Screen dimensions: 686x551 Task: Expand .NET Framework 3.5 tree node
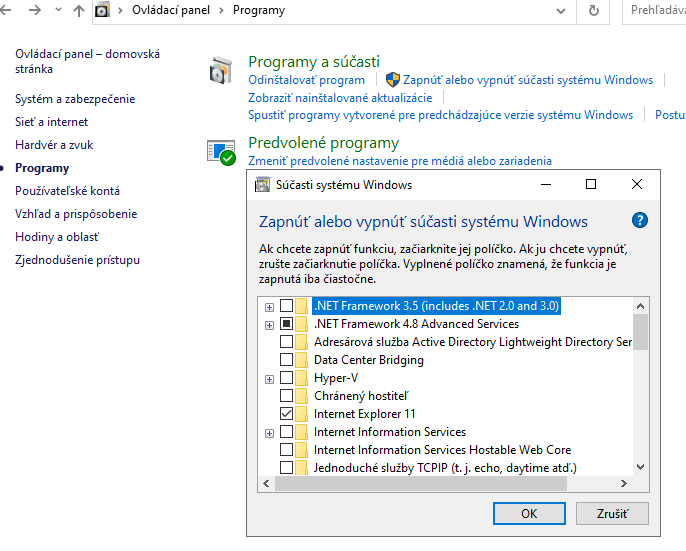[x=270, y=307]
